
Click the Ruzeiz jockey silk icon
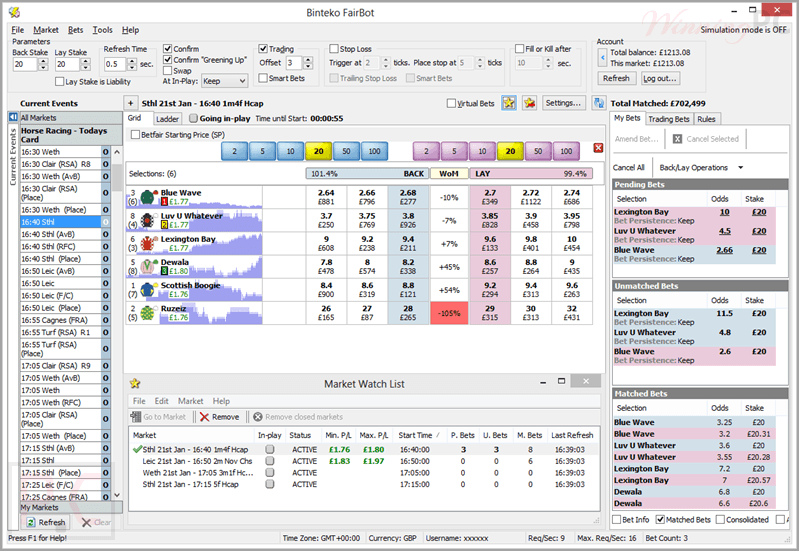148,312
